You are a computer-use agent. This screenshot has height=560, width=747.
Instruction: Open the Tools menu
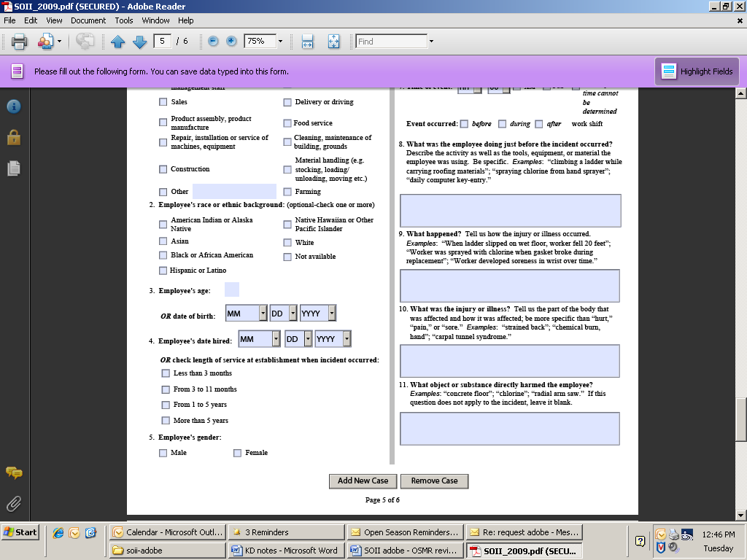124,20
